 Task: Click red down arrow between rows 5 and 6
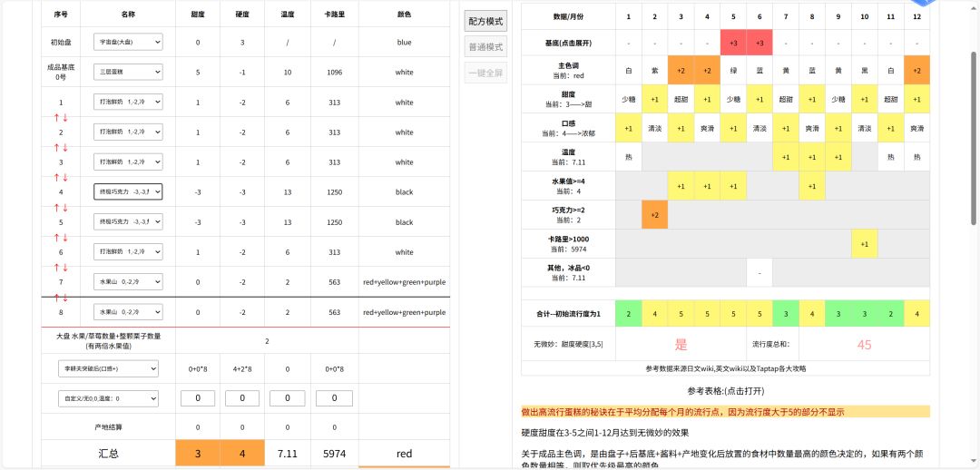coord(65,238)
